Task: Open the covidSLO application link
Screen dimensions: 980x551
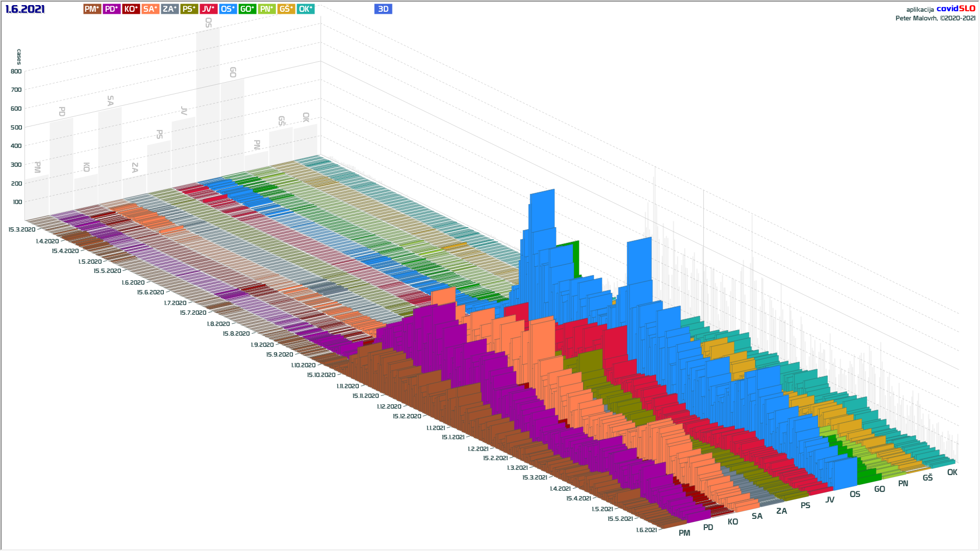Action: 955,9
